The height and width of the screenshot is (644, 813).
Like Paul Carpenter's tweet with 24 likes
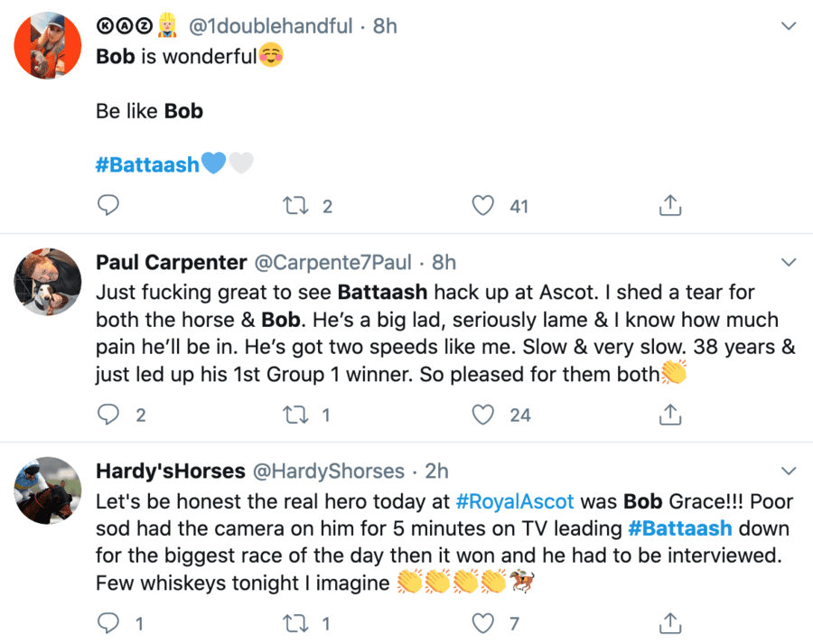[485, 415]
